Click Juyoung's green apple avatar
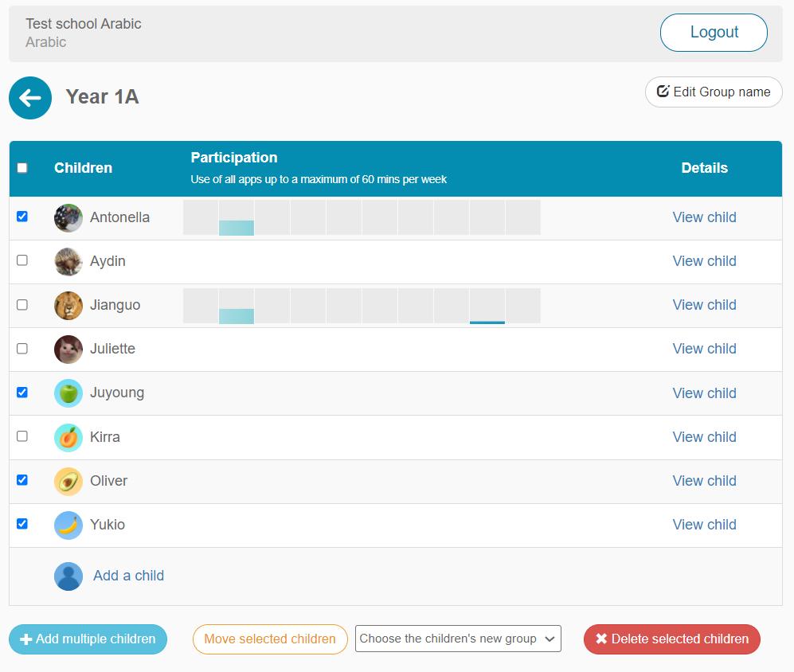The image size is (794, 672). tap(68, 393)
